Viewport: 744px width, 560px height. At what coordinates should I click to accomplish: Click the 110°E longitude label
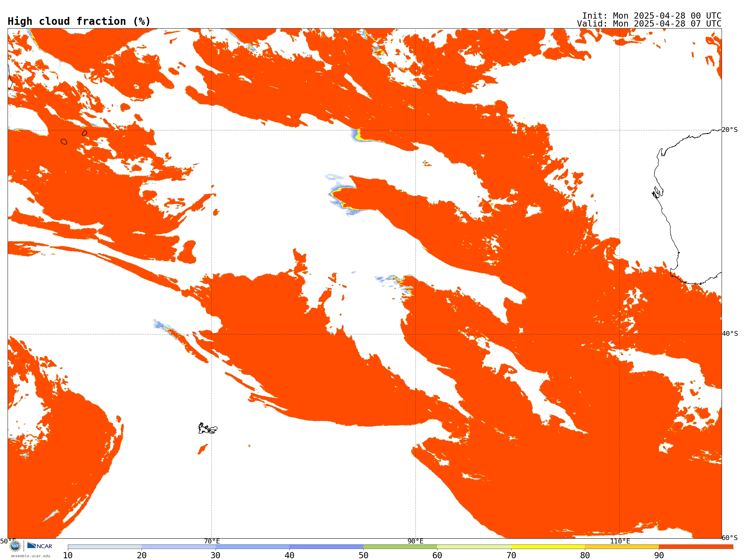point(620,541)
